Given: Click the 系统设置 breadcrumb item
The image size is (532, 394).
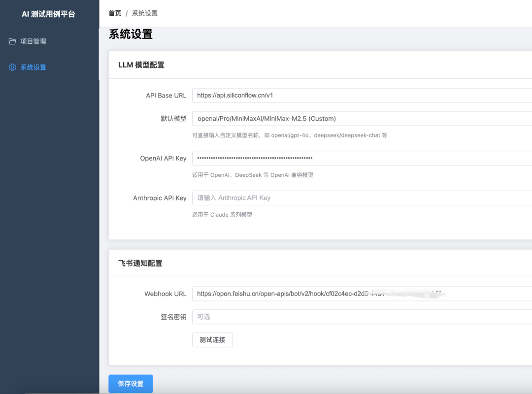Looking at the screenshot, I should tap(143, 13).
